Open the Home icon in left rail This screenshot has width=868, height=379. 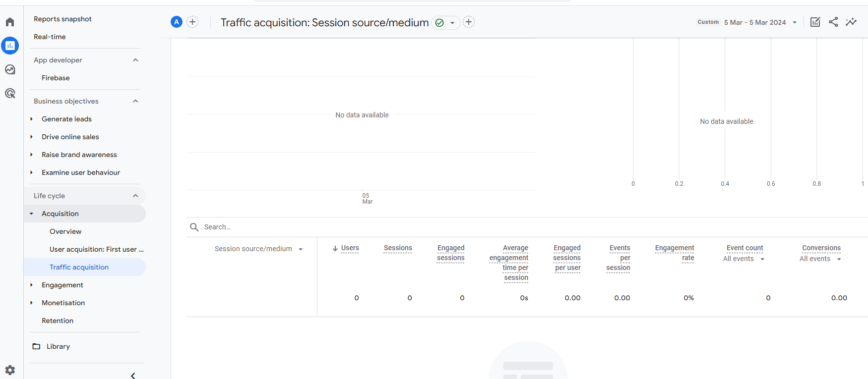click(x=10, y=22)
